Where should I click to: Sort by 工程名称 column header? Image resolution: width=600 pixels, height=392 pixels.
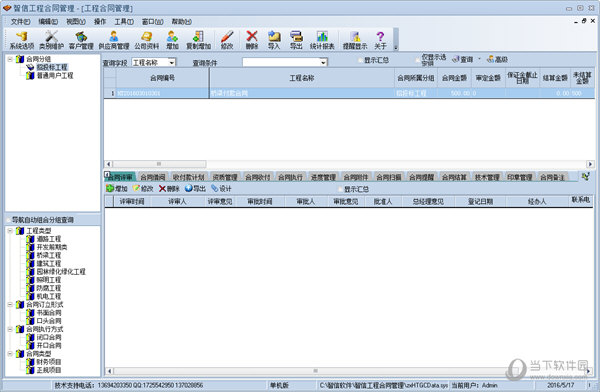[x=302, y=78]
